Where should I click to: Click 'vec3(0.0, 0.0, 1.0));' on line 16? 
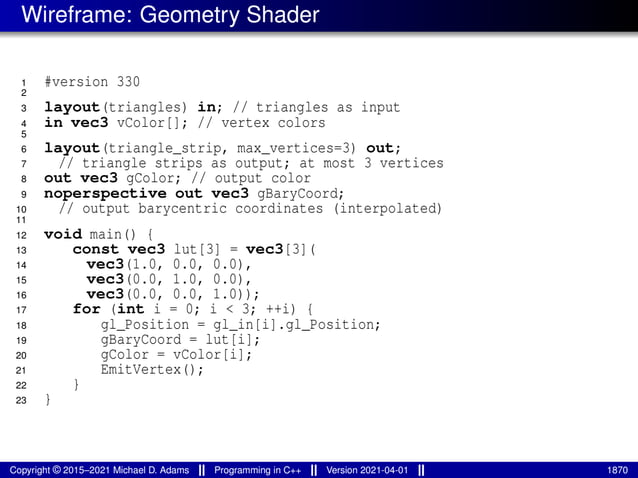pos(173,294)
